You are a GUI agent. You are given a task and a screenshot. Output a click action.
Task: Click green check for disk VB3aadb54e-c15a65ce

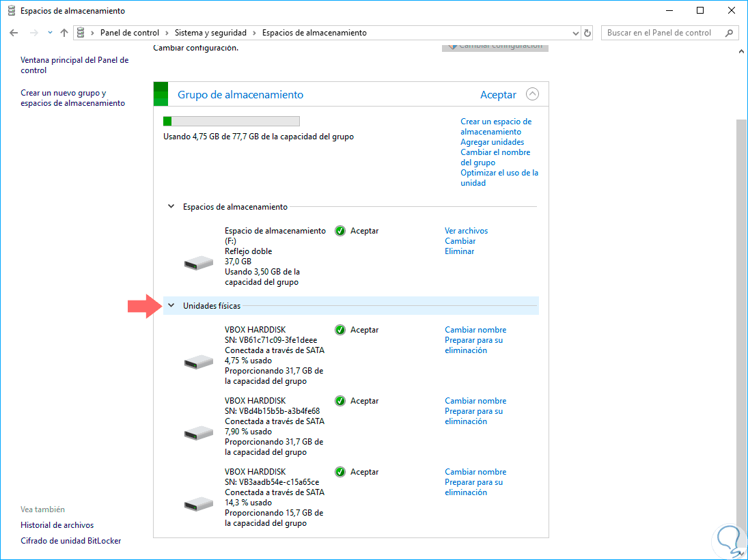pyautogui.click(x=340, y=472)
